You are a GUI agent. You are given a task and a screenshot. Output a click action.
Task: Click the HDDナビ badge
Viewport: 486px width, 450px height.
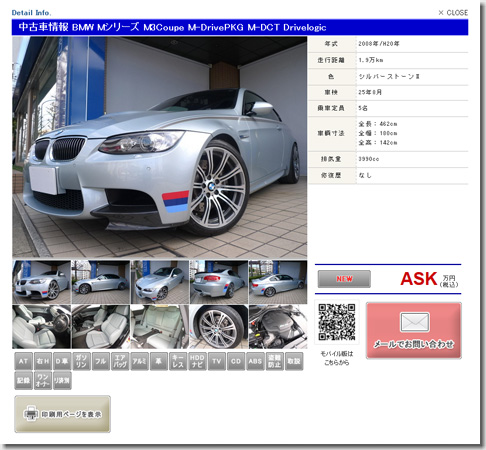tap(197, 361)
